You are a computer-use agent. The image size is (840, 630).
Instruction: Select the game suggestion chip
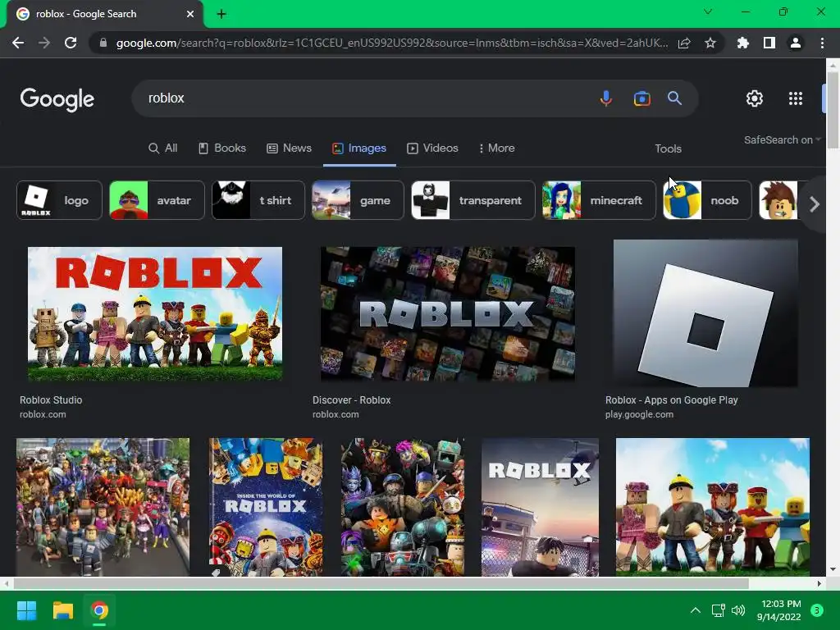pos(358,200)
